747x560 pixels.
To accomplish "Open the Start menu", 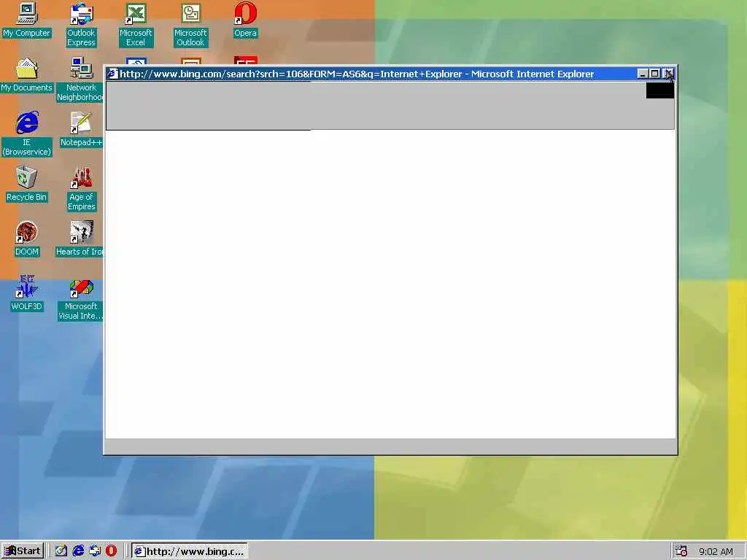I will tap(23, 551).
